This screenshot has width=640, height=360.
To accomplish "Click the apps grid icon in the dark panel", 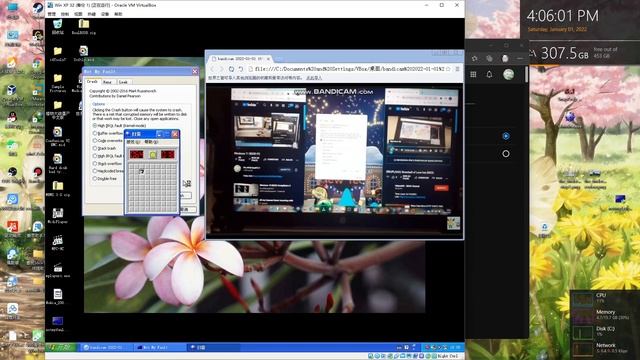I will click(x=473, y=74).
